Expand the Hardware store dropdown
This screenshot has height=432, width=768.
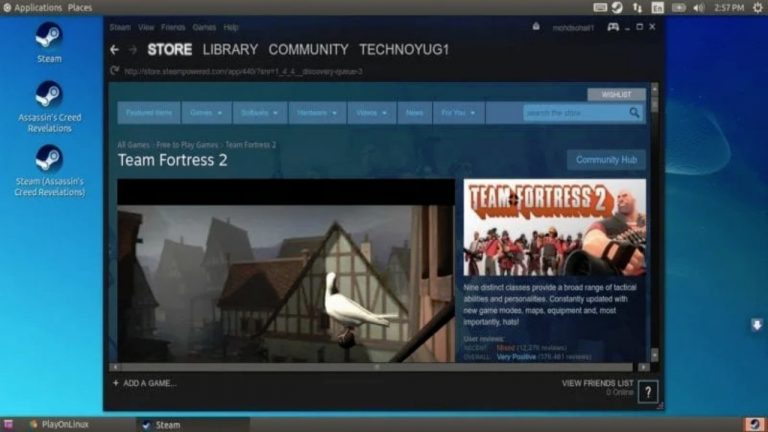[317, 113]
